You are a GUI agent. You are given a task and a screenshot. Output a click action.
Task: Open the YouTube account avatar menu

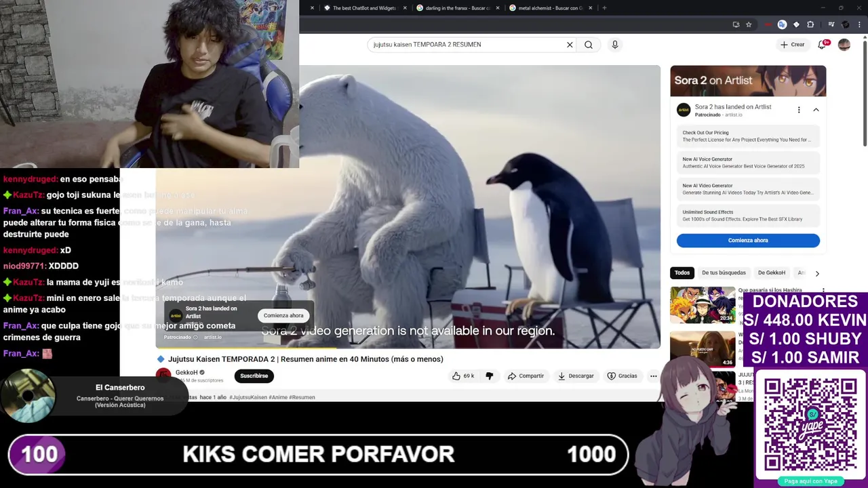(x=844, y=45)
